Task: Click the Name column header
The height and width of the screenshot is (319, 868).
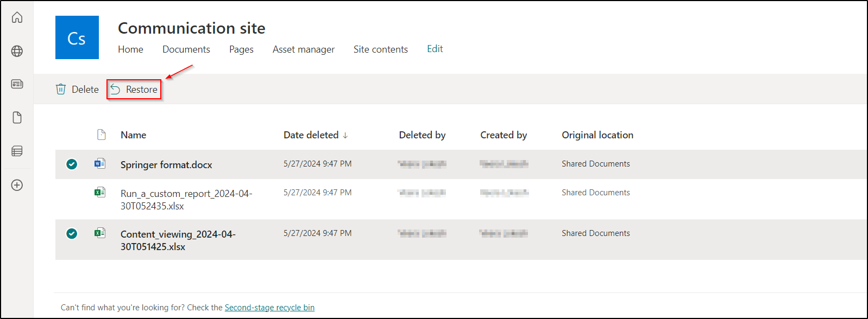Action: tap(133, 135)
